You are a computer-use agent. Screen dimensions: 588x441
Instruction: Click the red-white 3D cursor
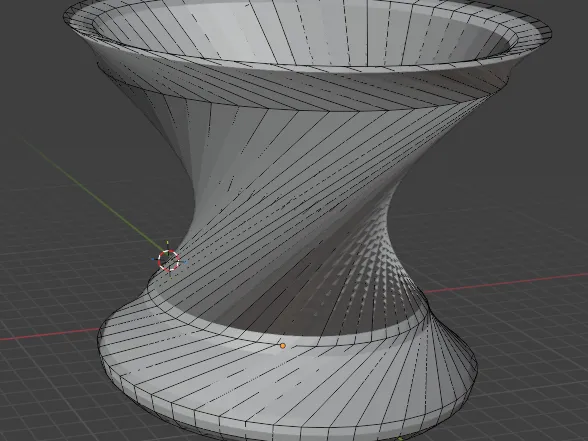[x=168, y=260]
